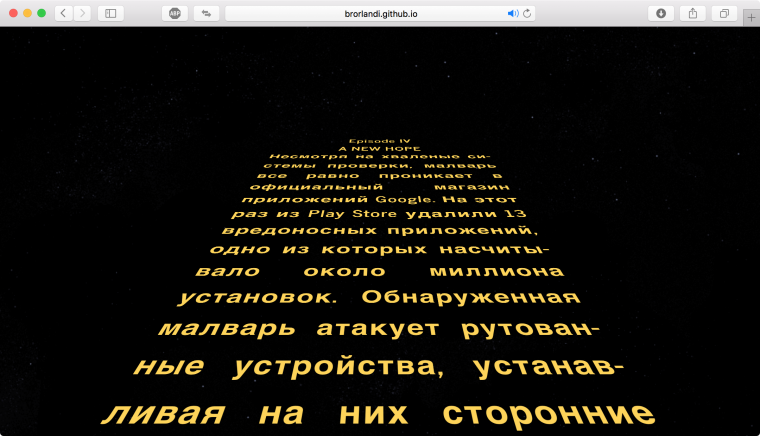Click the 'ливая на них сторонние' line
This screenshot has width=760, height=436.
pos(379,415)
